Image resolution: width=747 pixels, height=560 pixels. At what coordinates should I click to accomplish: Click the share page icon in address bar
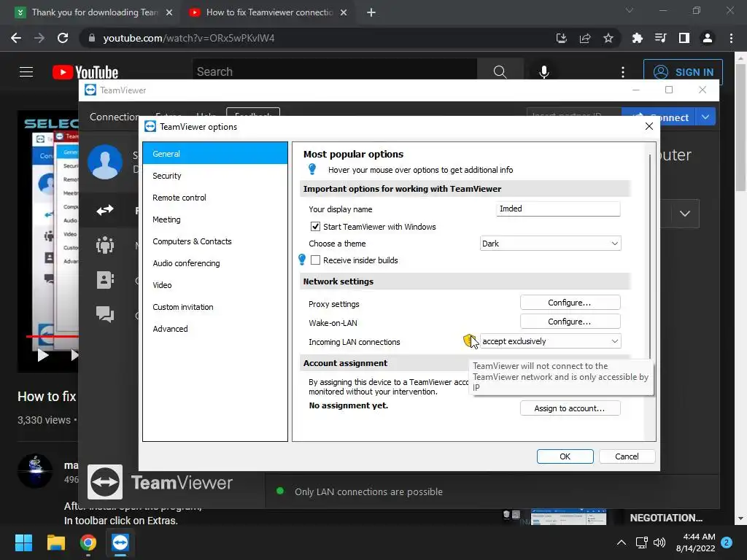click(585, 38)
